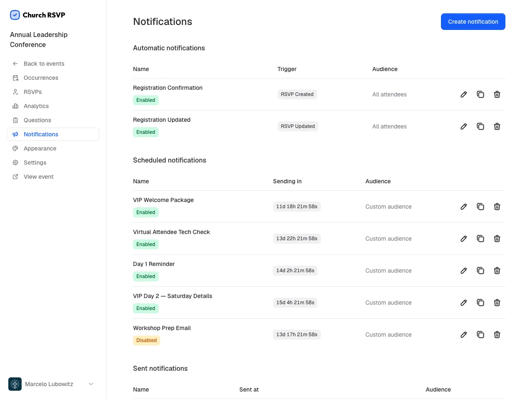Edit the Registration Updated notification
532x399 pixels.
(x=464, y=126)
